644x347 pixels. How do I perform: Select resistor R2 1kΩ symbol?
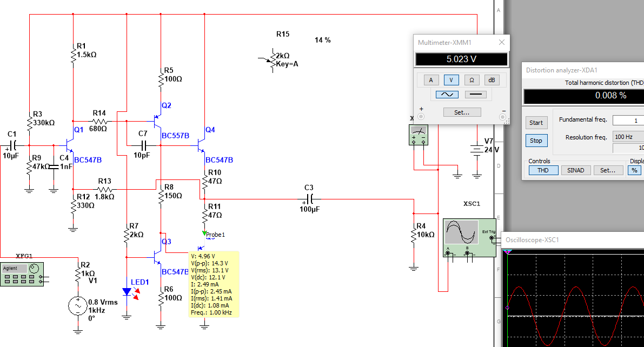coord(78,273)
